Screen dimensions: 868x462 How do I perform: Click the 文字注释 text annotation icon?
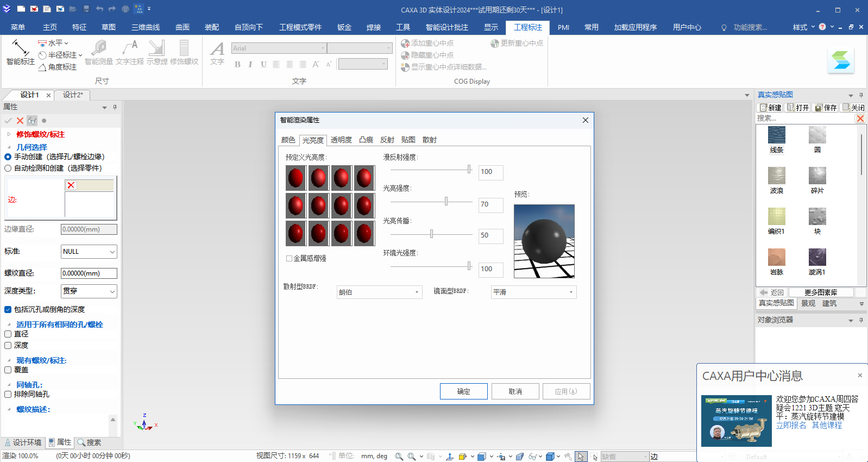click(x=130, y=48)
